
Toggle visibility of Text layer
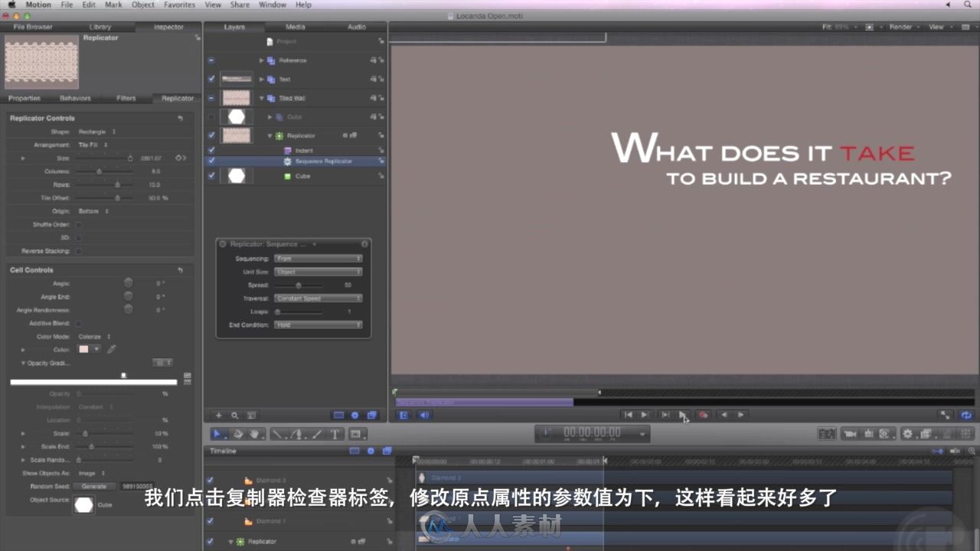pyautogui.click(x=211, y=80)
